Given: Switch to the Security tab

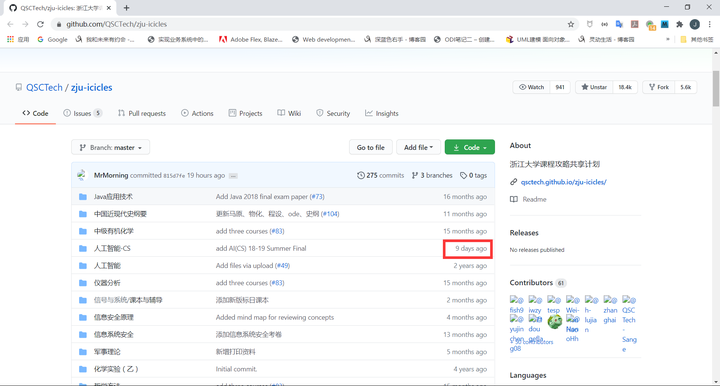Looking at the screenshot, I should [333, 113].
